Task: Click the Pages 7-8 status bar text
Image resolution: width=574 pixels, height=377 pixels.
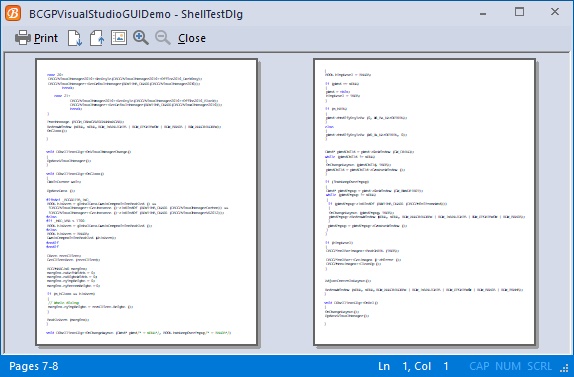Action: (x=34, y=366)
